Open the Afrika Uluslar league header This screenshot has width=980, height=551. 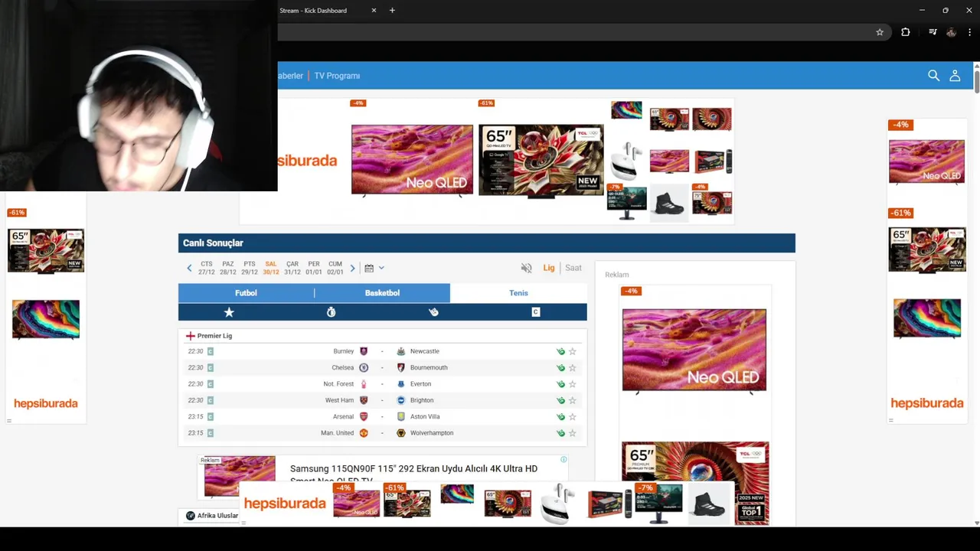coord(217,516)
